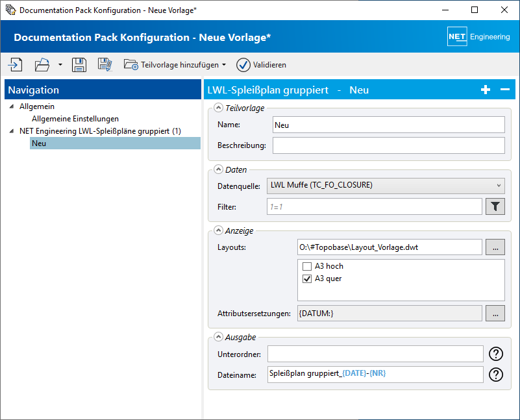Viewport: 520px width, 420px height.
Task: Click the application icon in title bar
Action: point(10,10)
